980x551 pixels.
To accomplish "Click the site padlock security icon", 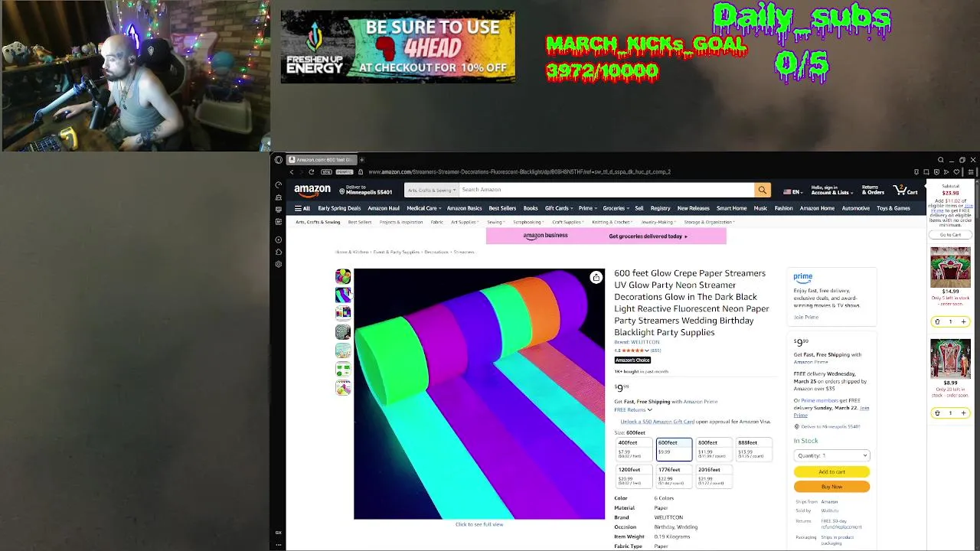I will [x=361, y=171].
